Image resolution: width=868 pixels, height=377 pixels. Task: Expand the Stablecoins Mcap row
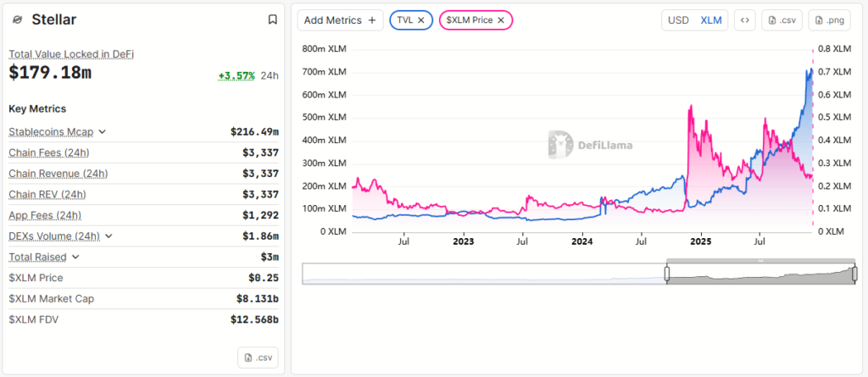coord(103,132)
